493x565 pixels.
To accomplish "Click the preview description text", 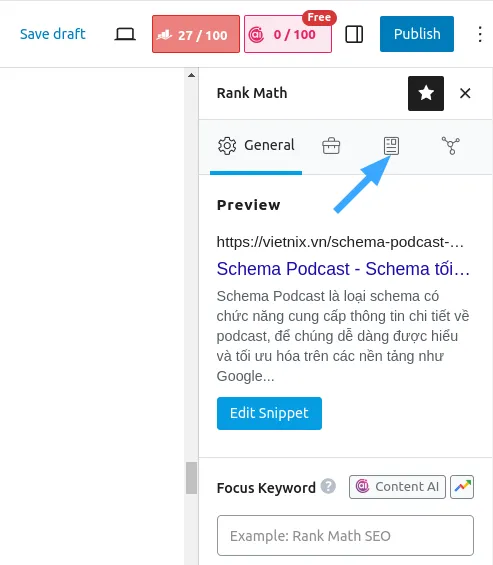I will point(343,336).
